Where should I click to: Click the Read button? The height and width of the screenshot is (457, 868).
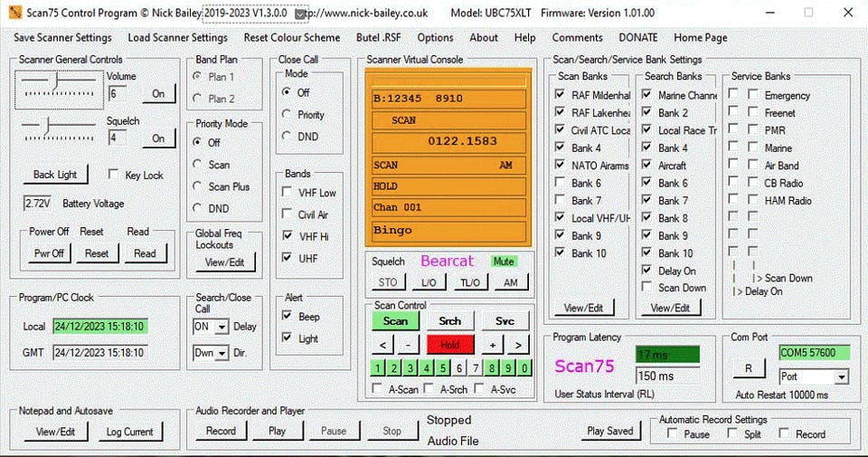coord(145,253)
